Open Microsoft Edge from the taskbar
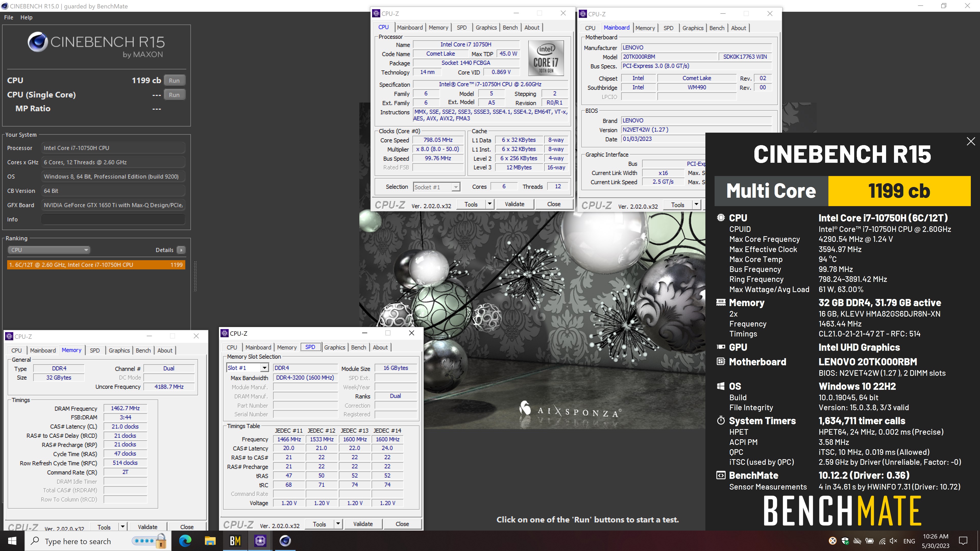This screenshot has width=980, height=551. 185,541
